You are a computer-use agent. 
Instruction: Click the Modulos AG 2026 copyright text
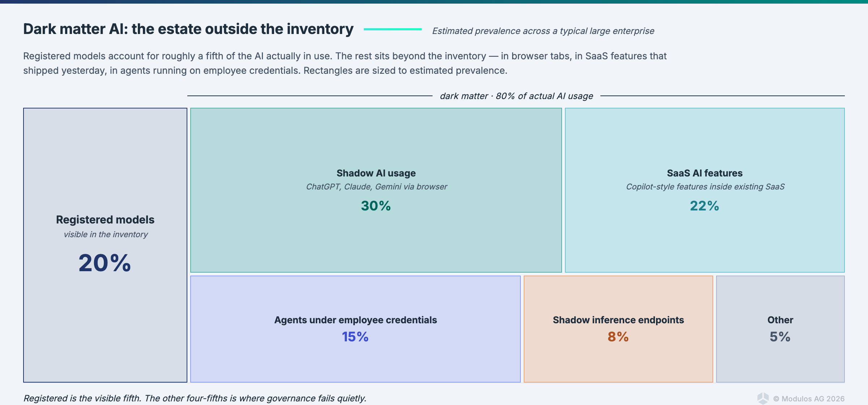[x=809, y=398]
